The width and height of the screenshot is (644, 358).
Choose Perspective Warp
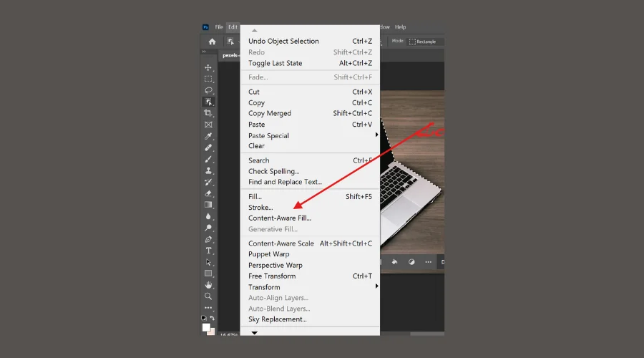(310, 266)
